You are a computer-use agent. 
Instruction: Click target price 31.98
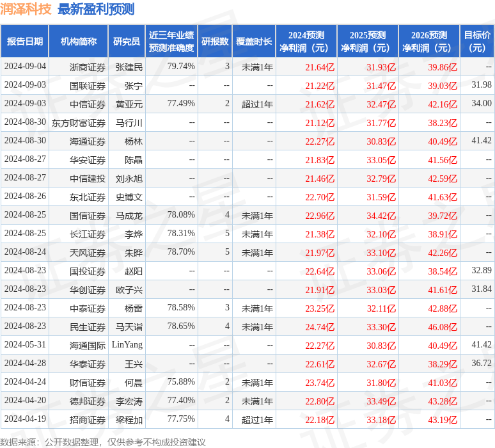482,84
